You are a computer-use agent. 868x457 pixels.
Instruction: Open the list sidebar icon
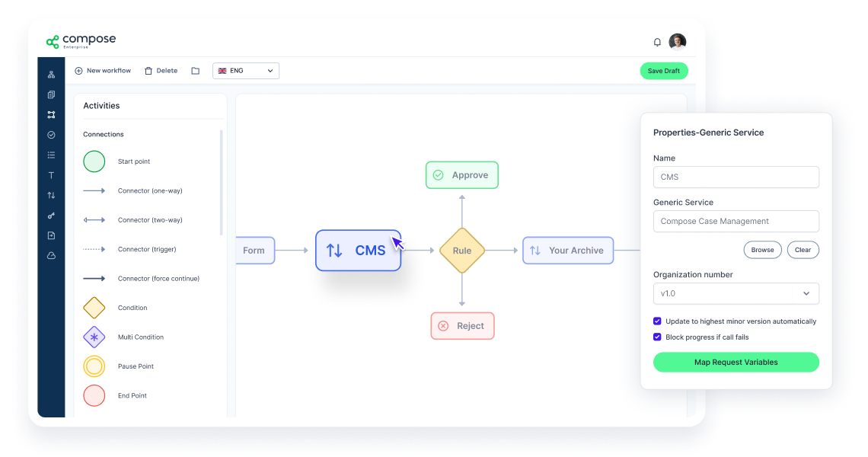51,155
